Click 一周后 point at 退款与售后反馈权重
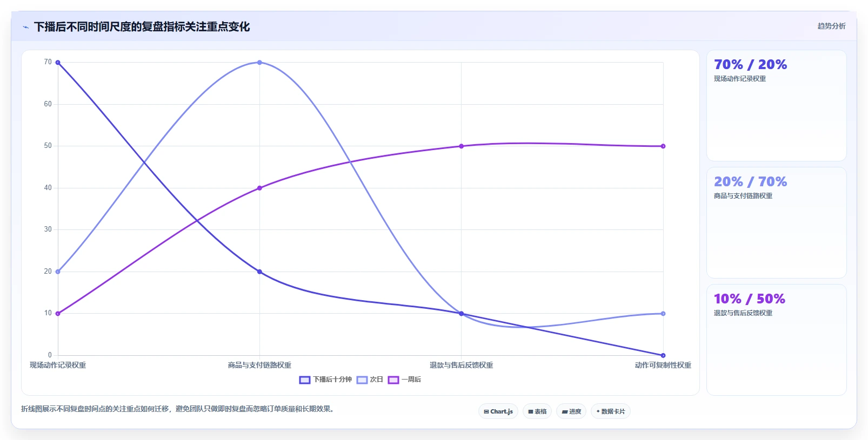 pyautogui.click(x=461, y=146)
